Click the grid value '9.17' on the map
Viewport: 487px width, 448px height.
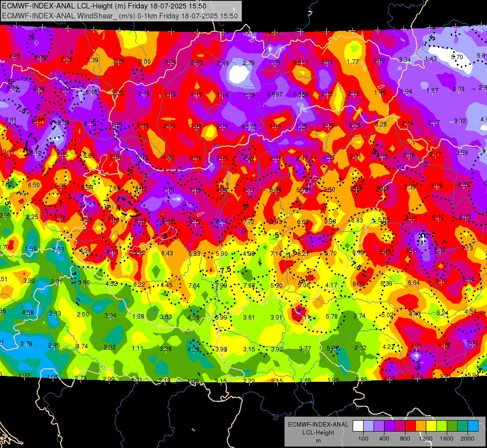(8, 152)
